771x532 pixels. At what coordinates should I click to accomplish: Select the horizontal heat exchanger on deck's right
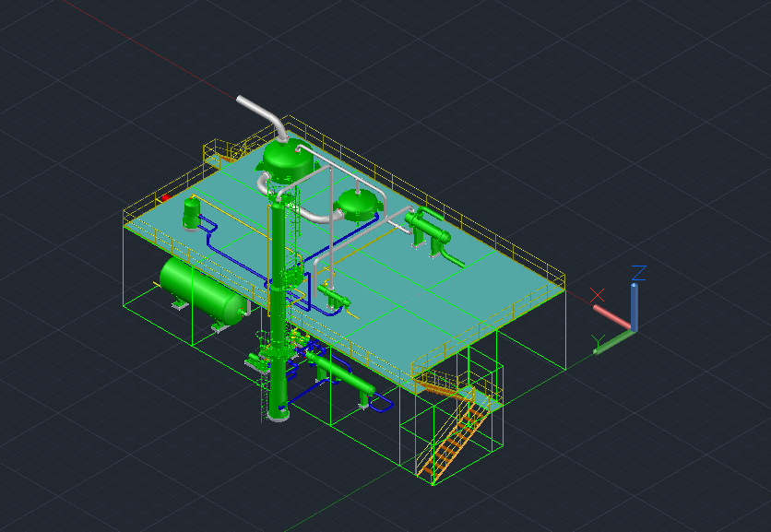coord(427,228)
